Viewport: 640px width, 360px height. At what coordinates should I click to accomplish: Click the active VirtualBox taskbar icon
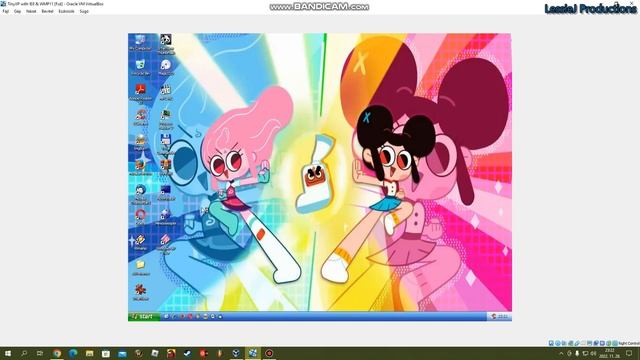pos(253,353)
